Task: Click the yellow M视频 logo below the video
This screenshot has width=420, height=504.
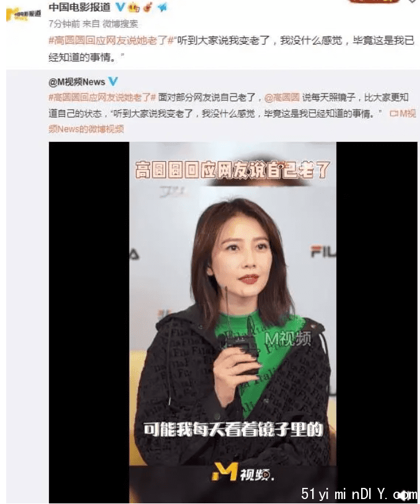Action: tap(243, 472)
